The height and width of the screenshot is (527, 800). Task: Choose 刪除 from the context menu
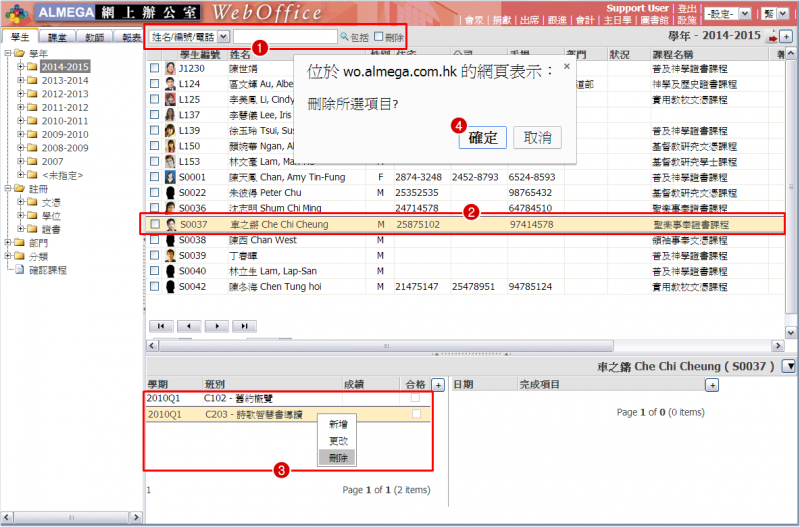338,458
